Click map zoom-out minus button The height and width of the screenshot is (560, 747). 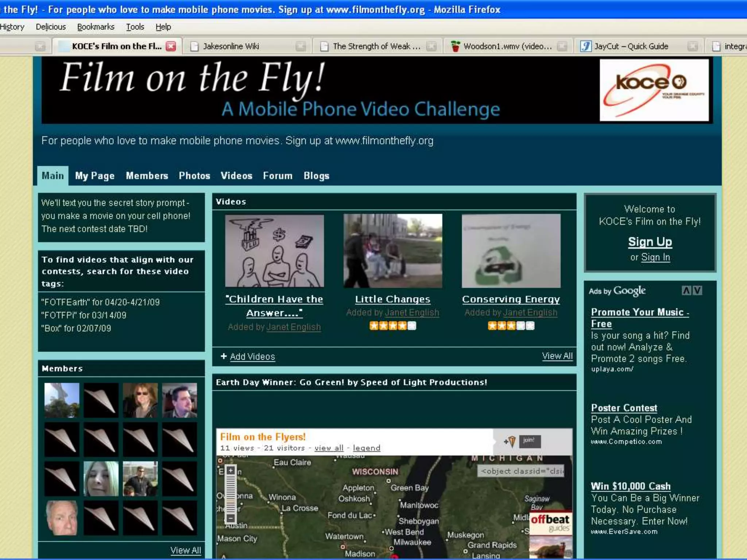[x=231, y=518]
